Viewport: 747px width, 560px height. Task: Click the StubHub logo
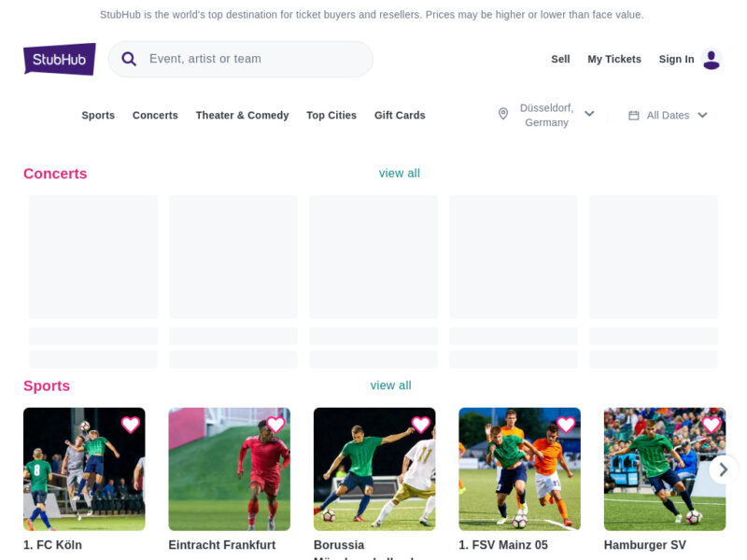60,59
